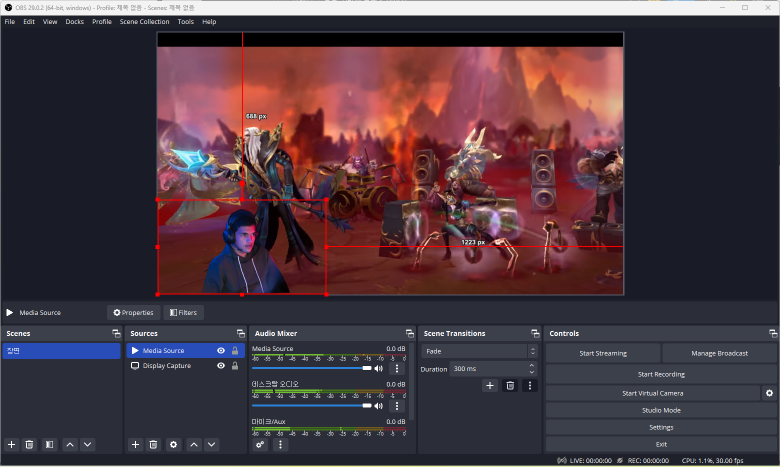Screen dimensions: 780x467
Task: Open source Filters button in toolbar
Action: (184, 312)
